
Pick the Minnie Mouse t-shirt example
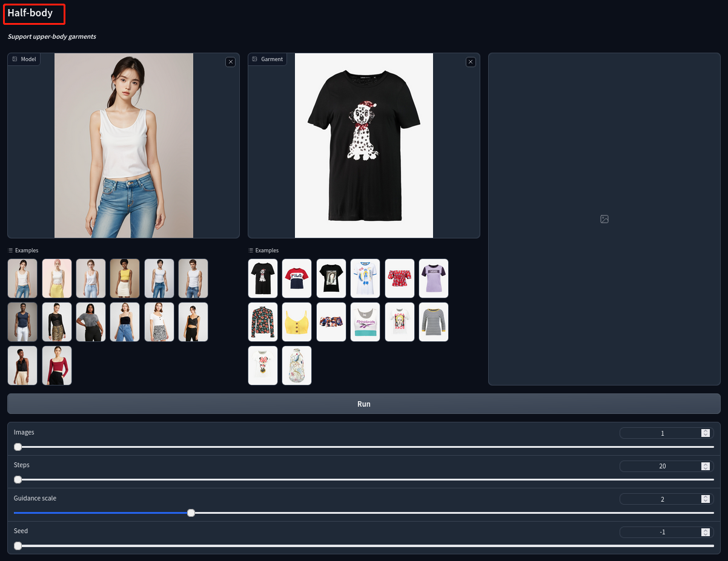pyautogui.click(x=263, y=366)
